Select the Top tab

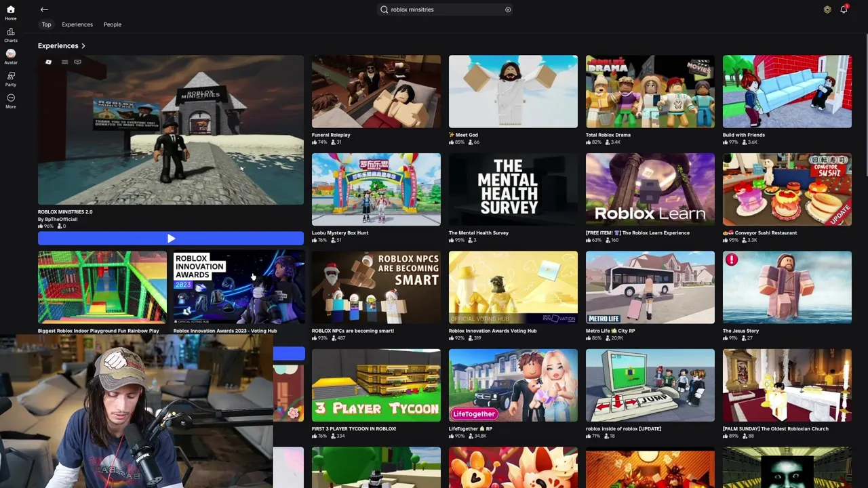click(46, 24)
